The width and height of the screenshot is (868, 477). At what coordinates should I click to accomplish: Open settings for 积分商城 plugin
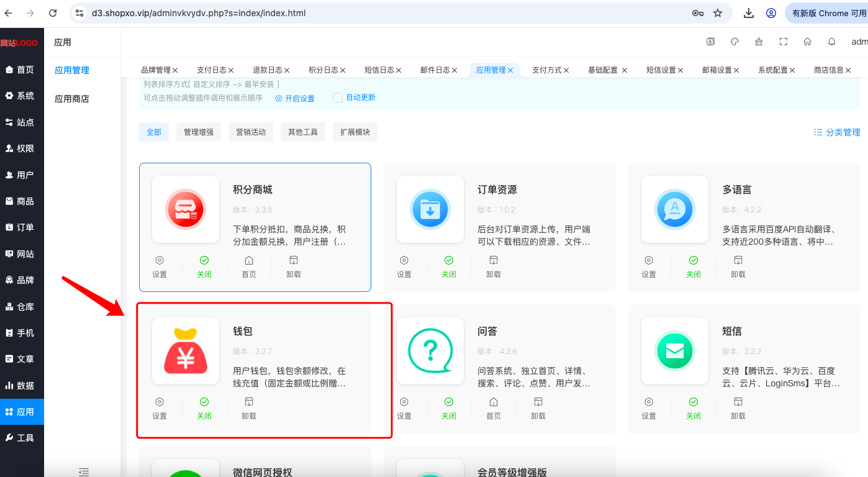click(160, 266)
